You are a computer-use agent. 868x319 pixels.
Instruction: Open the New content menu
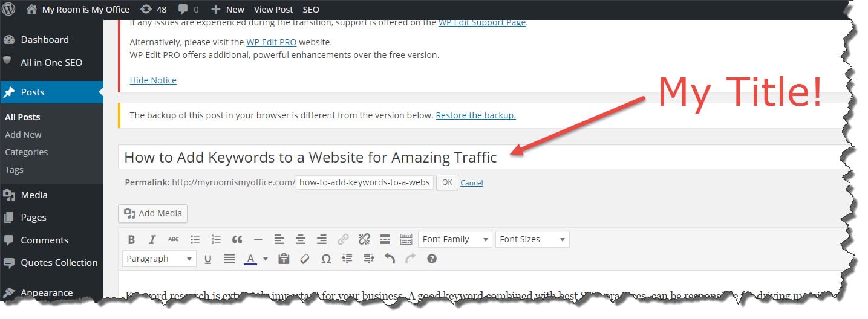227,9
